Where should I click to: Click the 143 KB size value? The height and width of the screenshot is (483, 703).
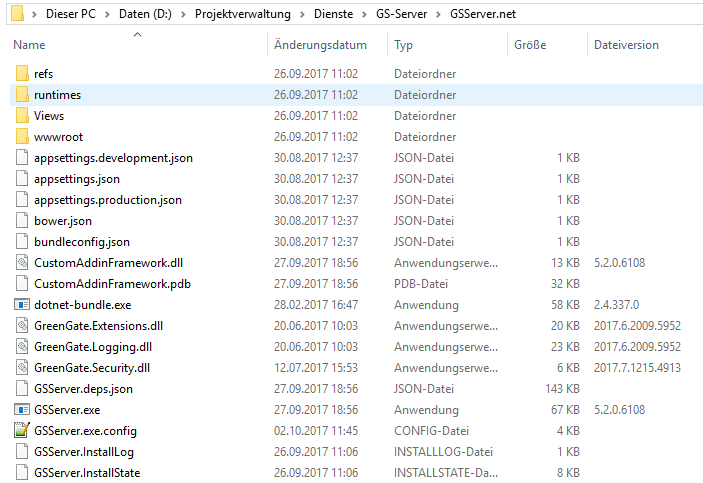tap(562, 388)
